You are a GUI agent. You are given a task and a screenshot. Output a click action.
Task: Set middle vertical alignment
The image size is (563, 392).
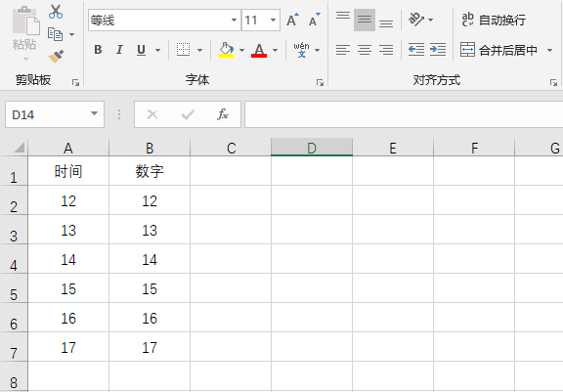point(365,21)
